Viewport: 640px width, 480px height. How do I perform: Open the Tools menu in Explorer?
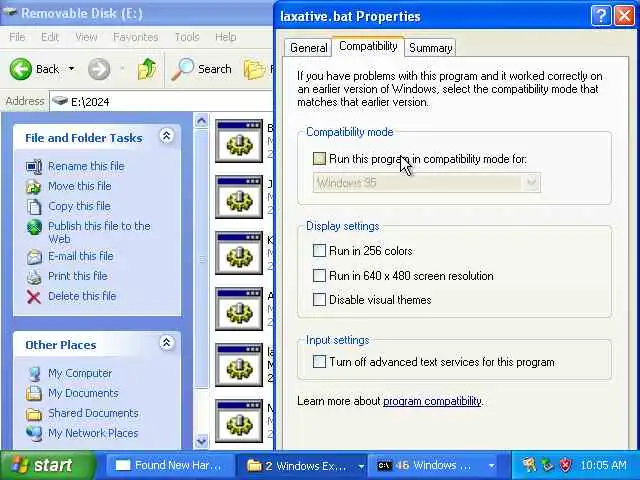coord(187,37)
